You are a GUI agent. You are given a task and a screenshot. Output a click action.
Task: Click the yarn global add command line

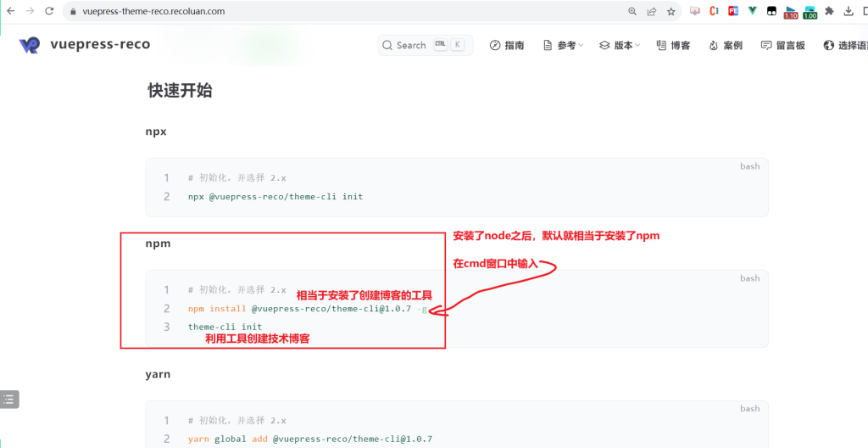[310, 439]
